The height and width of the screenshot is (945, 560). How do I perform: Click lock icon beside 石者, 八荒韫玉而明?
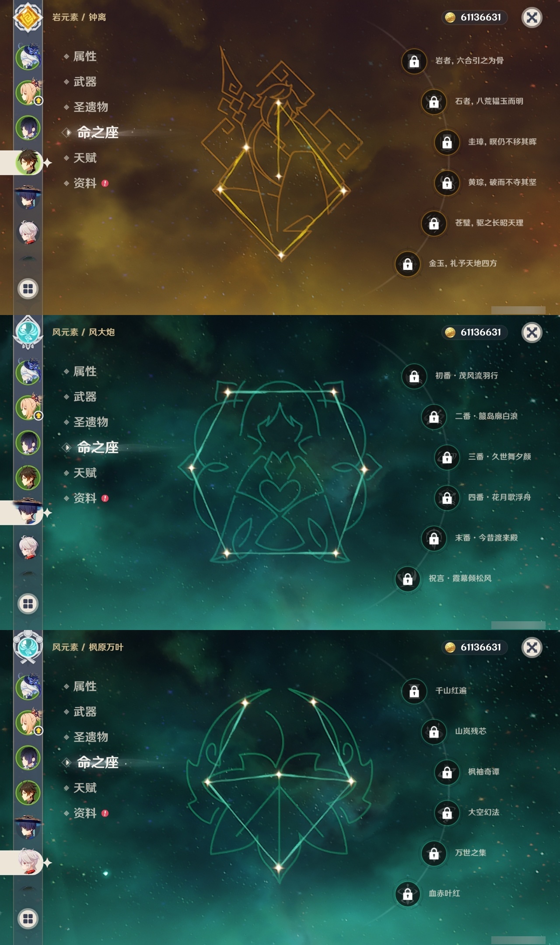coord(434,102)
